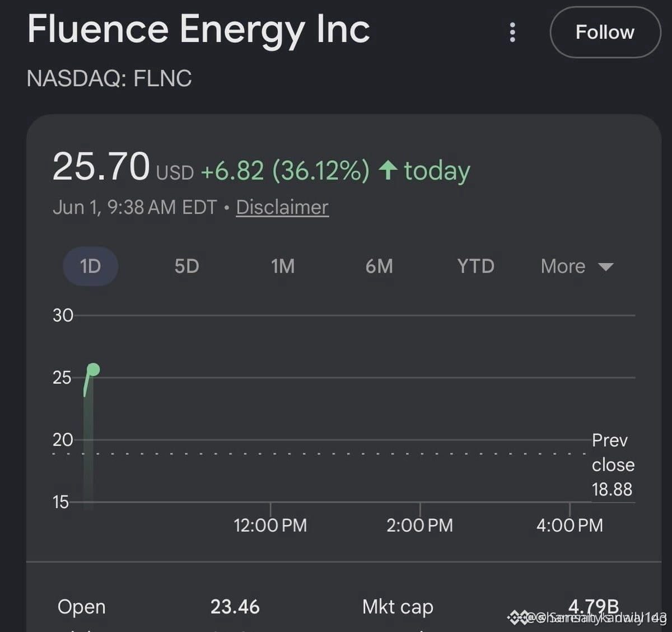Expand the More time ranges dropdown
This screenshot has width=672, height=632.
click(577, 266)
